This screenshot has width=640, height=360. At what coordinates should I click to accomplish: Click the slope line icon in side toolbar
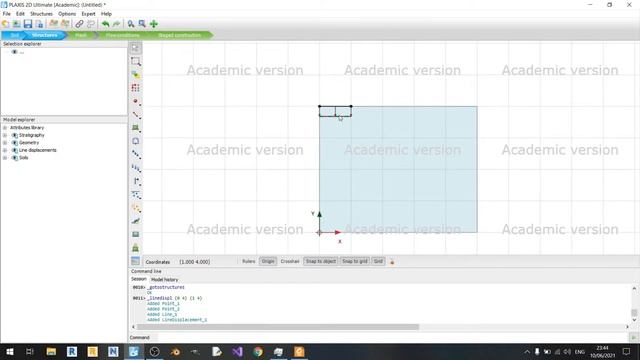136,221
